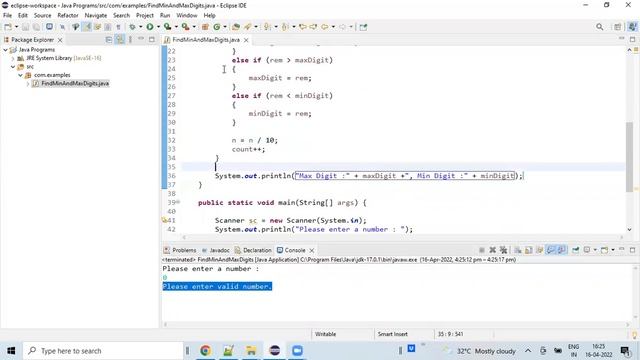640x360 pixels.
Task: Open the Source menu
Action: point(42,16)
